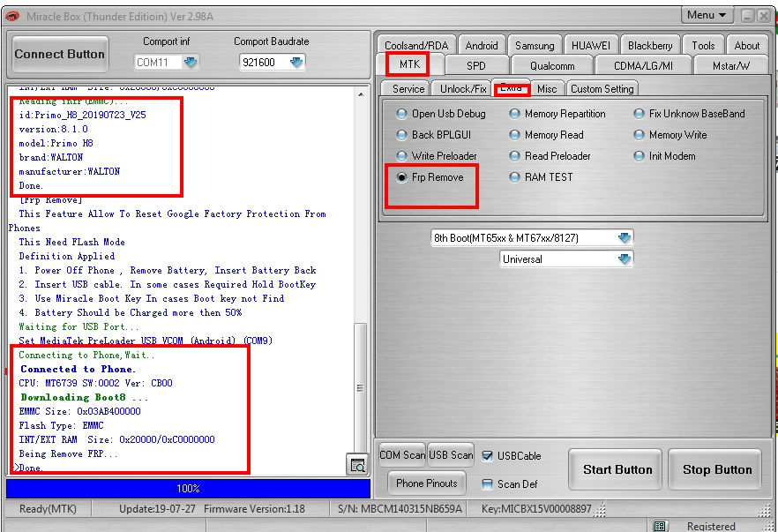
Task: Click the Phone Pinouts button
Action: click(427, 483)
